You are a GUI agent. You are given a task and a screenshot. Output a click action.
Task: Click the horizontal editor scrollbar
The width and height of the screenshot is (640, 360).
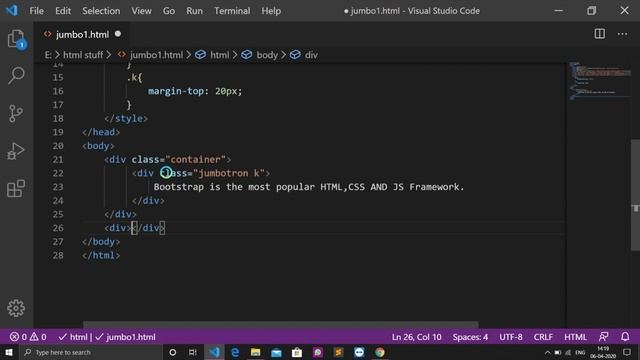coord(280,325)
